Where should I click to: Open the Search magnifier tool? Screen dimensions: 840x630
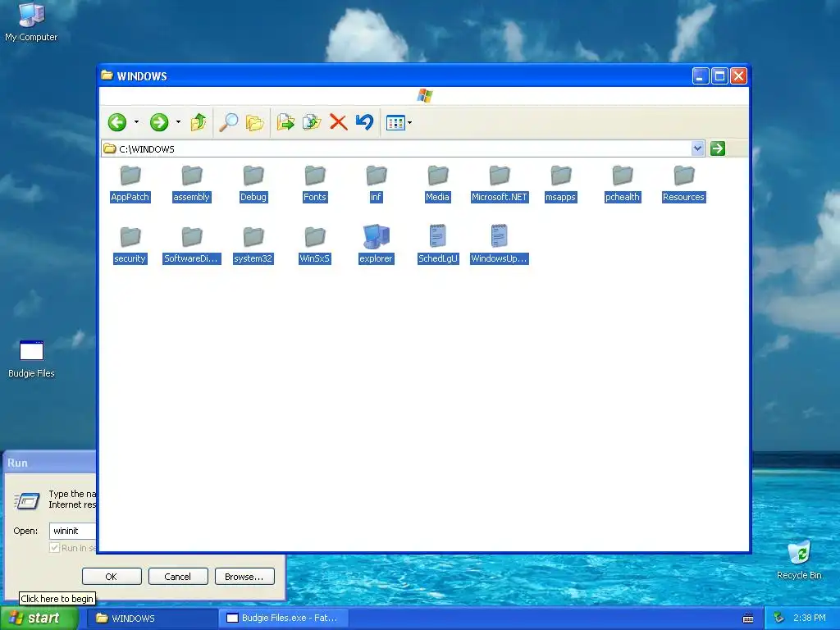click(229, 122)
